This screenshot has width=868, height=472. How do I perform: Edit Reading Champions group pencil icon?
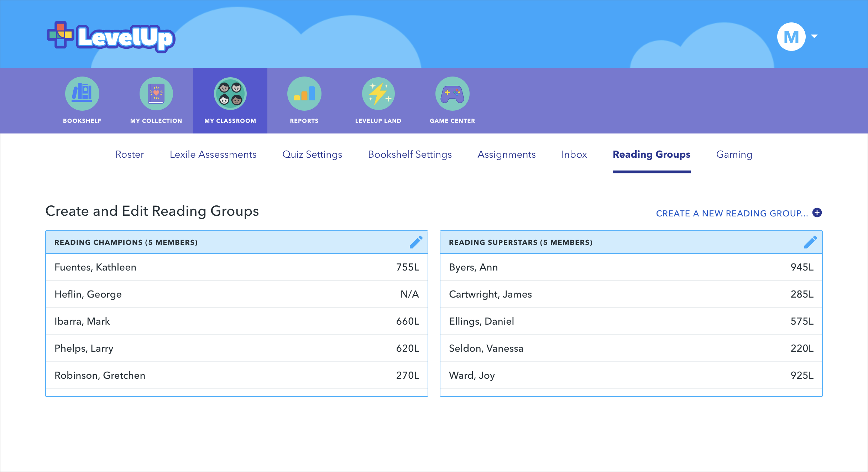click(x=416, y=242)
